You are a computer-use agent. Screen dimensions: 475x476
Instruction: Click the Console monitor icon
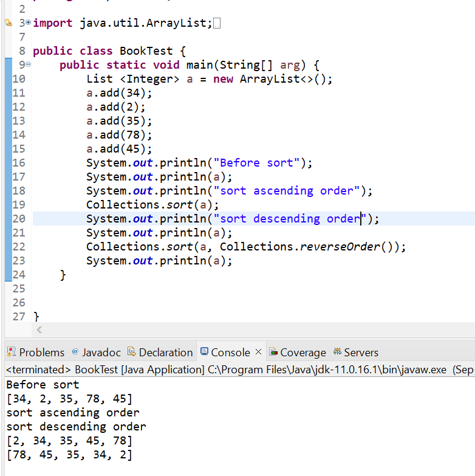pyautogui.click(x=204, y=351)
